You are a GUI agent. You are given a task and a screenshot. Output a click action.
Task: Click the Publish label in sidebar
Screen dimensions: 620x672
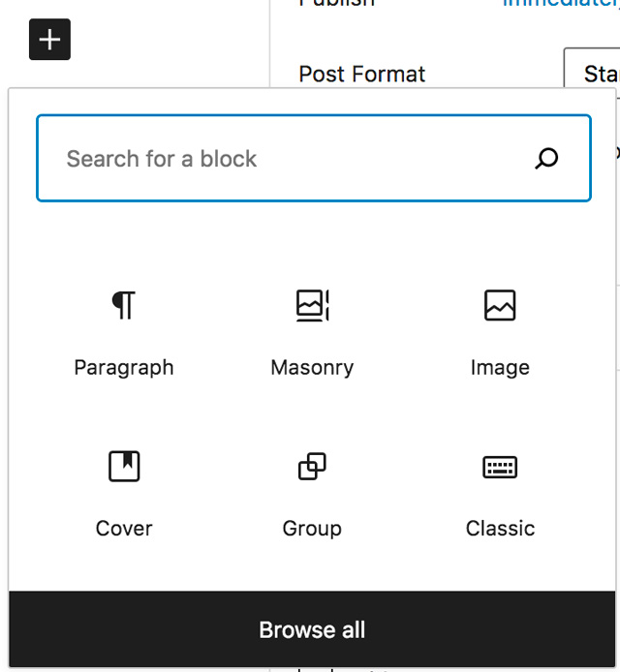pos(336,3)
